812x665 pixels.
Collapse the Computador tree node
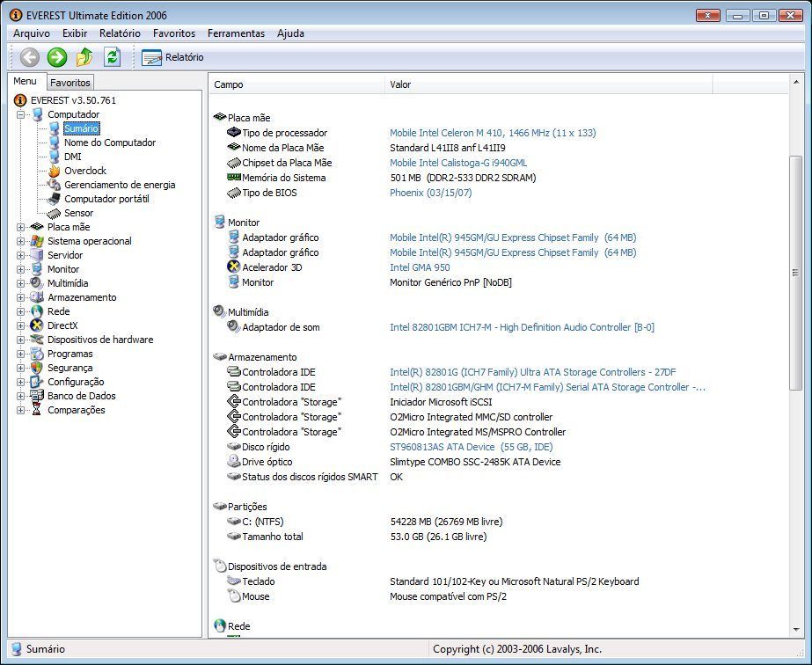21,114
